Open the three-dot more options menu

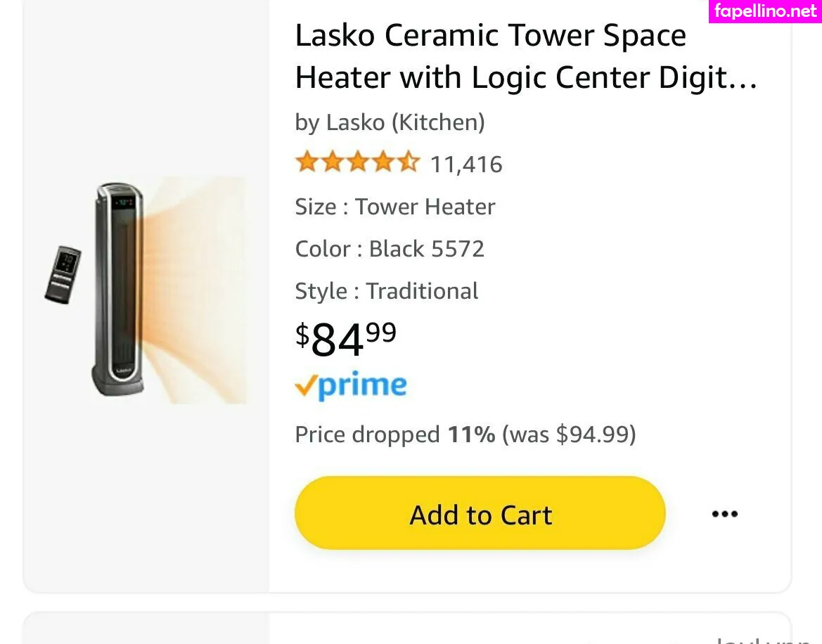click(x=724, y=514)
